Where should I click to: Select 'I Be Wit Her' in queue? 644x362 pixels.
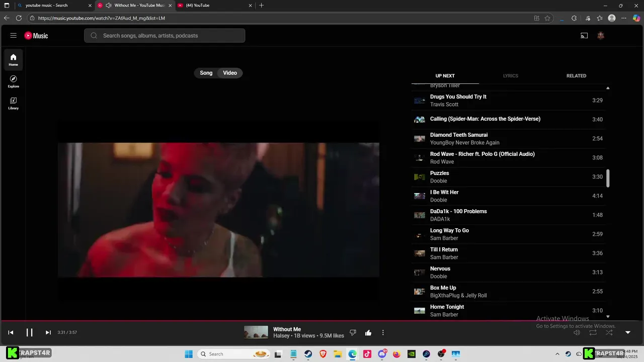point(508,196)
